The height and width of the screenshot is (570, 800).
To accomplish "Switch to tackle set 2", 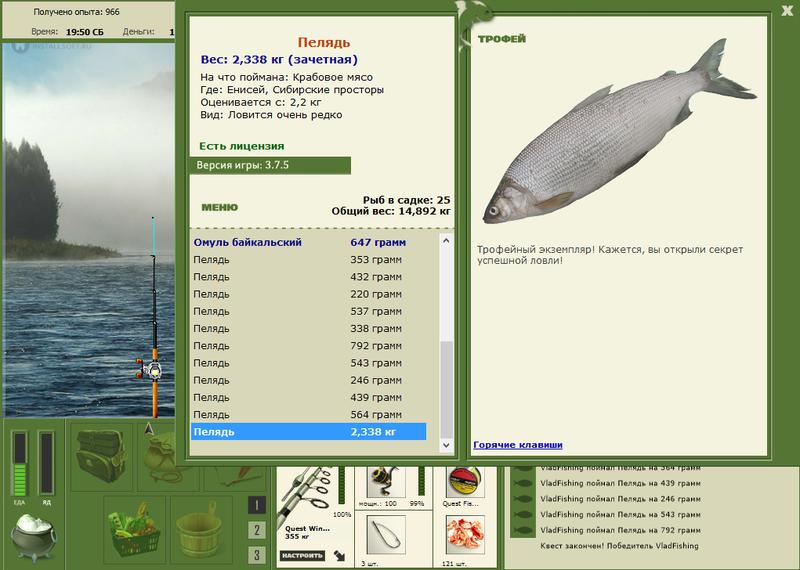I will point(257,530).
